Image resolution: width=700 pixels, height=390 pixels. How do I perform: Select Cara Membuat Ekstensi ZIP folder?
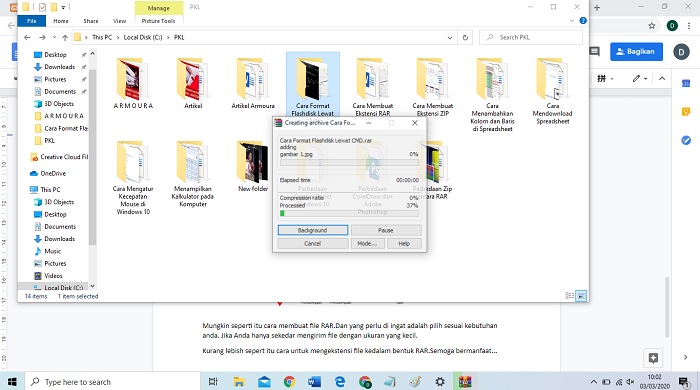pos(432,87)
